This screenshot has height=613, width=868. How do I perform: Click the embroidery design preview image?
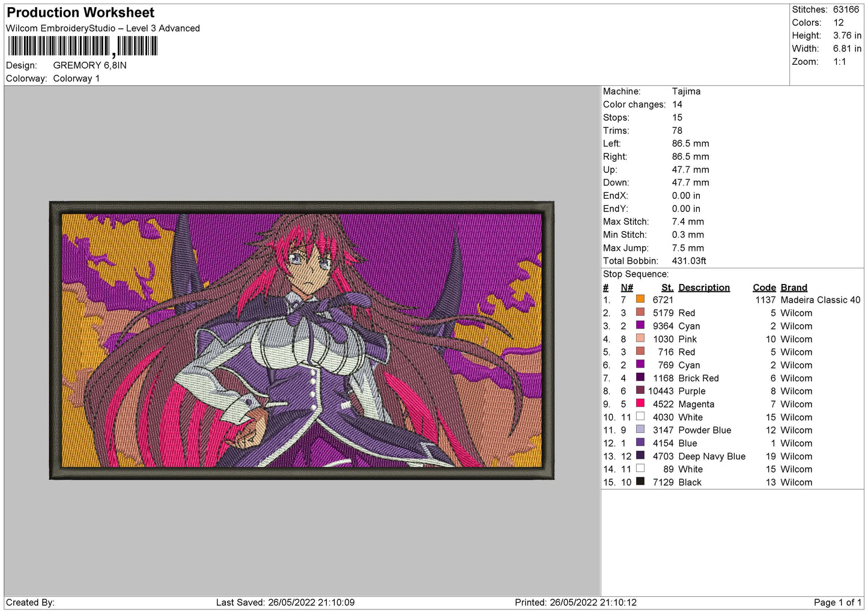click(302, 340)
